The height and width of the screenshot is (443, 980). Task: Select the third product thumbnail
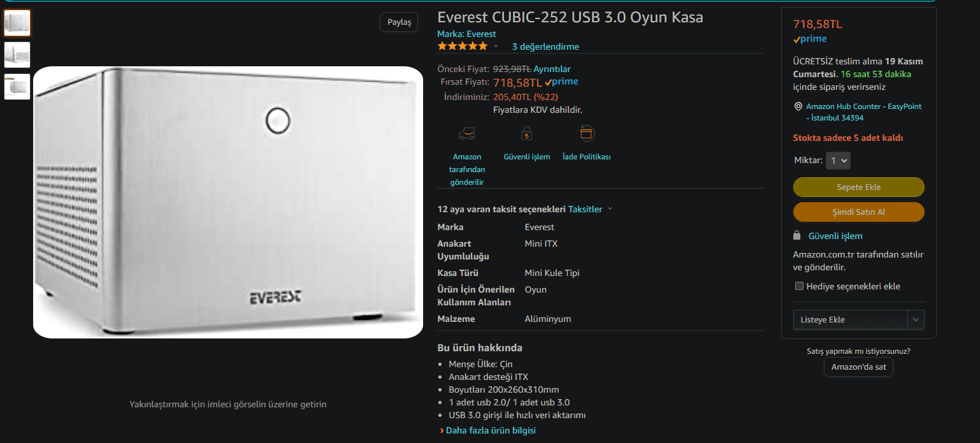point(17,87)
